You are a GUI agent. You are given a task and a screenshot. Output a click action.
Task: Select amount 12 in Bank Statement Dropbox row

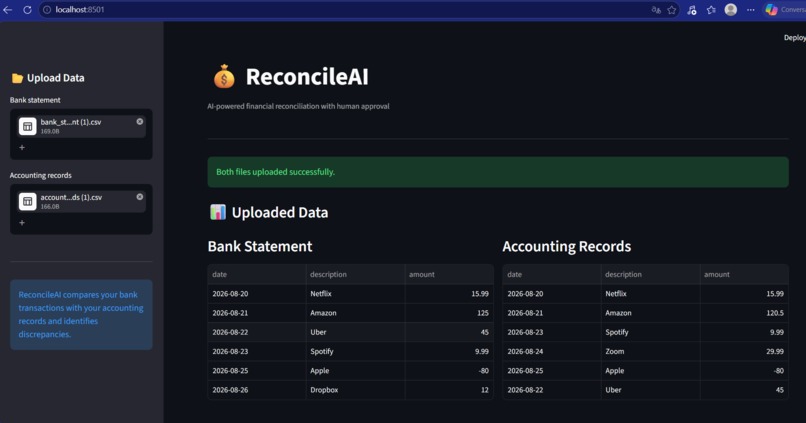(449, 390)
